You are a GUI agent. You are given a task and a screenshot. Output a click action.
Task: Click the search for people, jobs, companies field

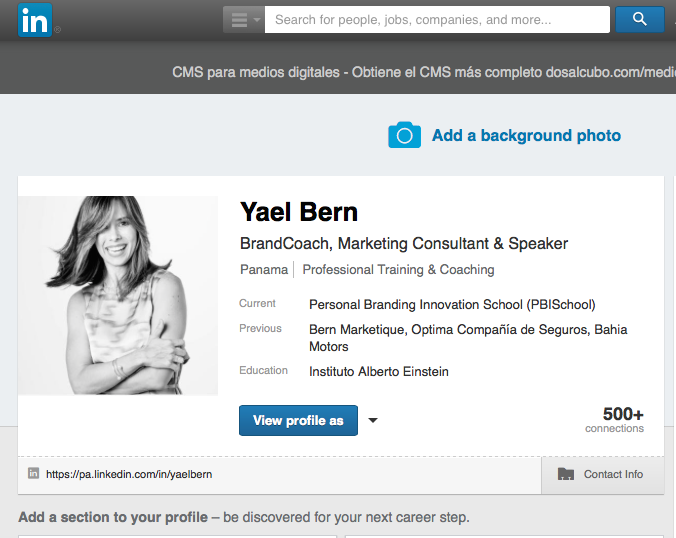click(x=436, y=19)
